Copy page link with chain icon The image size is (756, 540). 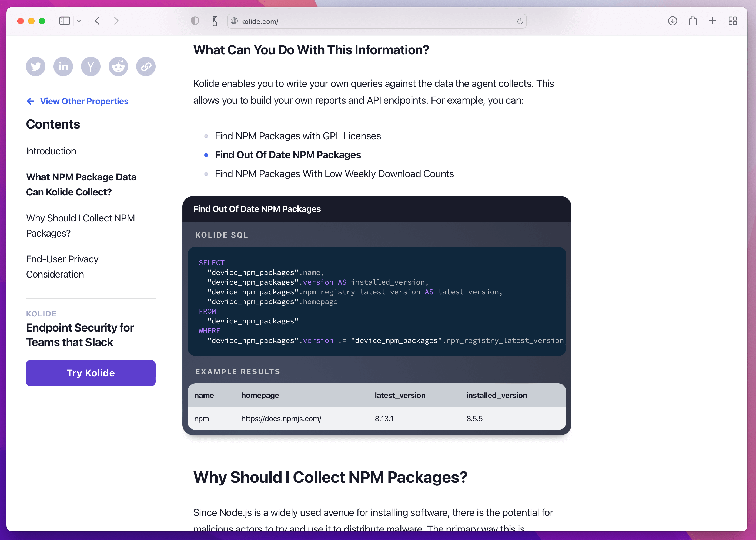pos(146,66)
